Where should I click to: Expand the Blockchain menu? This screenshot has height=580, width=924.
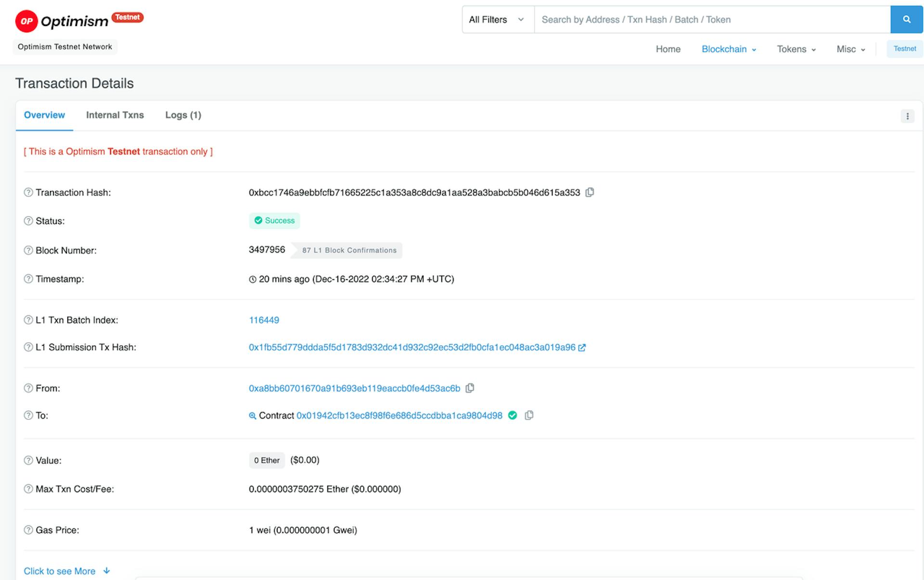pos(729,49)
